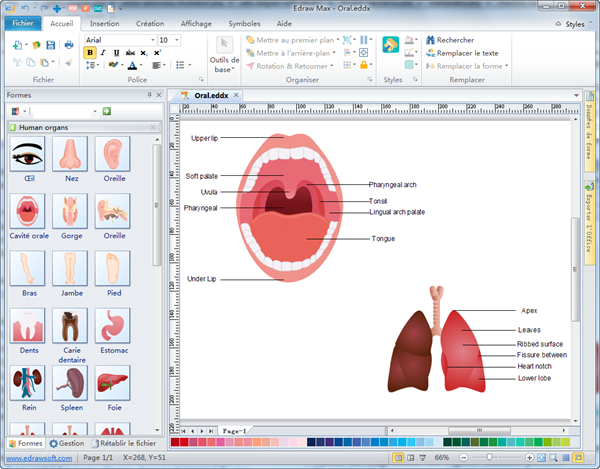The width and height of the screenshot is (600, 469).
Task: Open the Insertion ribbon tab
Action: [104, 22]
